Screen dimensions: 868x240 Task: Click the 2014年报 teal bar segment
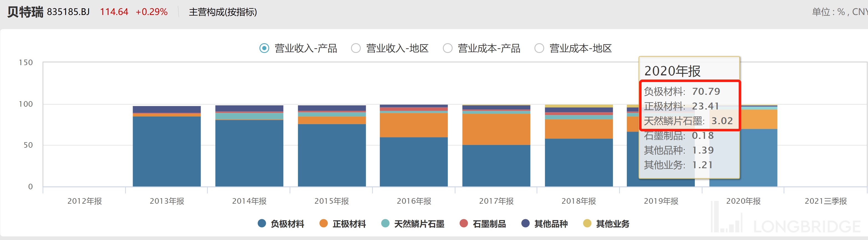249,116
